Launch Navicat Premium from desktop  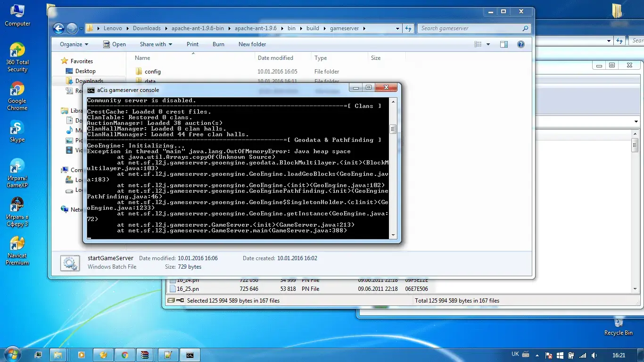point(17,251)
